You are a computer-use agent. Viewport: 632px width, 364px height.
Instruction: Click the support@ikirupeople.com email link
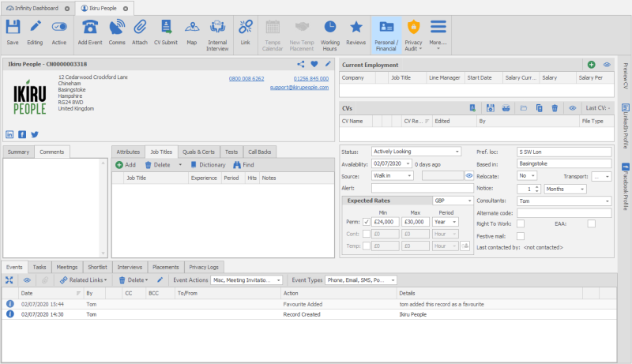(x=299, y=88)
